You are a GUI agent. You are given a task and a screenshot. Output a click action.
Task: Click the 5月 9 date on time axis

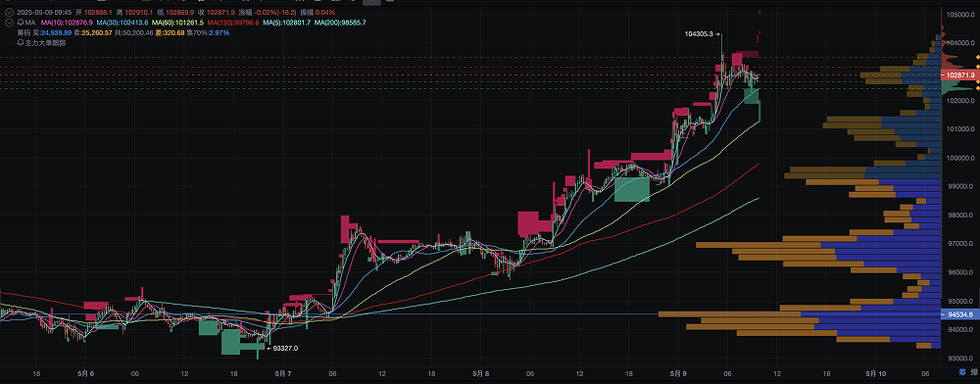[x=677, y=374]
